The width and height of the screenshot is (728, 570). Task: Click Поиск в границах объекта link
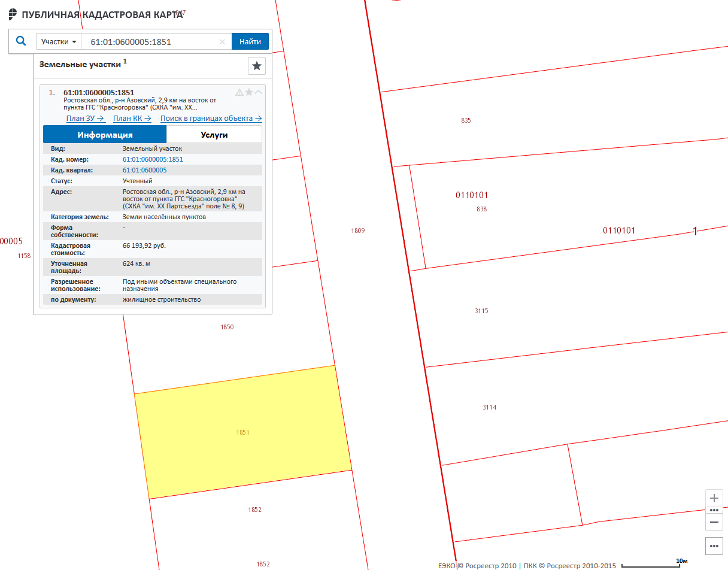coord(211,119)
